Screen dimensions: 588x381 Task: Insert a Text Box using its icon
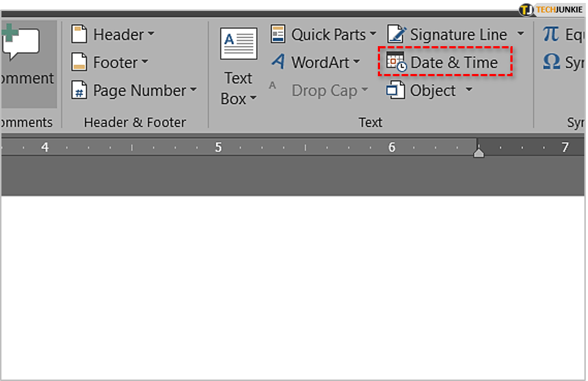238,45
